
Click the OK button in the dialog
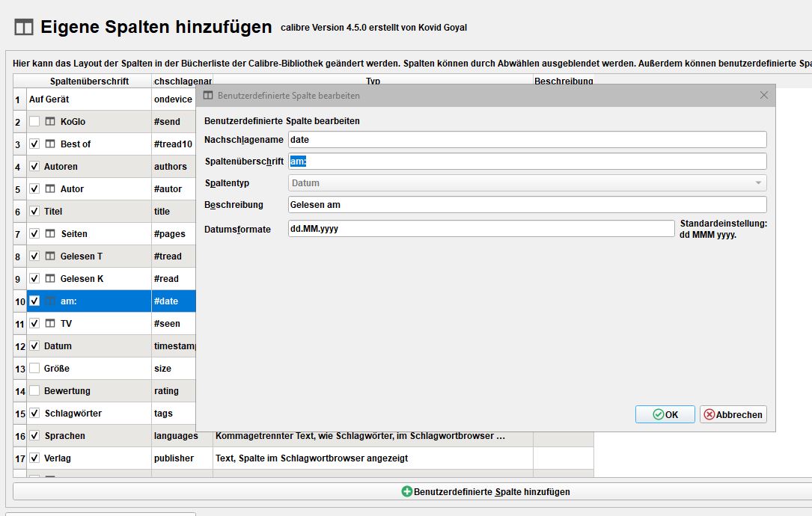click(665, 414)
